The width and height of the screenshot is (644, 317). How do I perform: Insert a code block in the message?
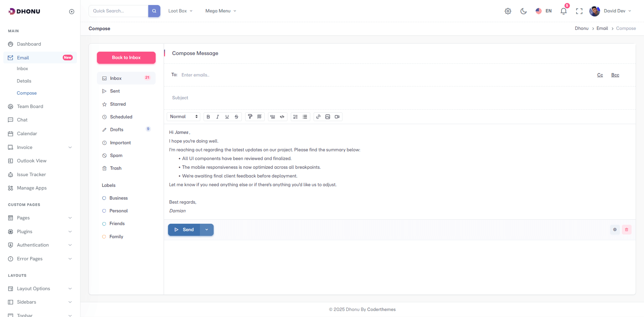coord(282,117)
